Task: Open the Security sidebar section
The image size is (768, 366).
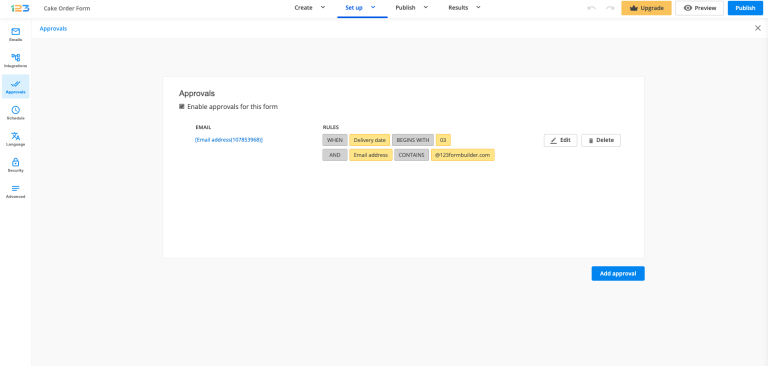Action: pyautogui.click(x=16, y=165)
